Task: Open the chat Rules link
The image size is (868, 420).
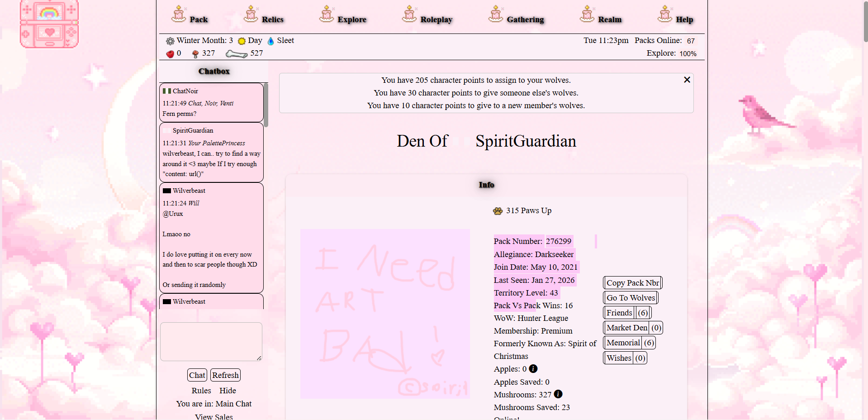Action: [x=201, y=391]
